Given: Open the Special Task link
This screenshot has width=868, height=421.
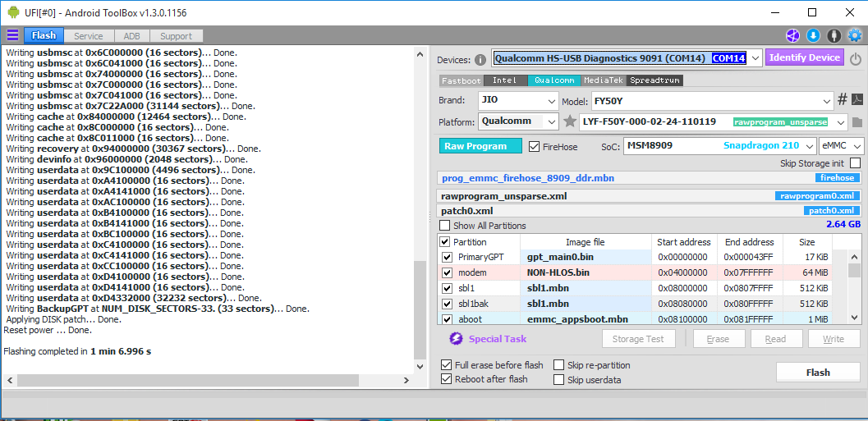Looking at the screenshot, I should [x=498, y=339].
